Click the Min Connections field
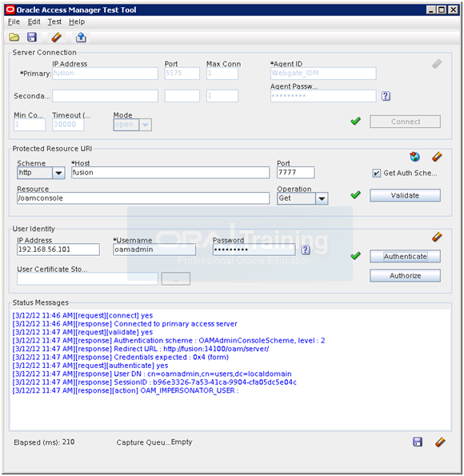Screen dimensions: 464x476 click(x=30, y=125)
